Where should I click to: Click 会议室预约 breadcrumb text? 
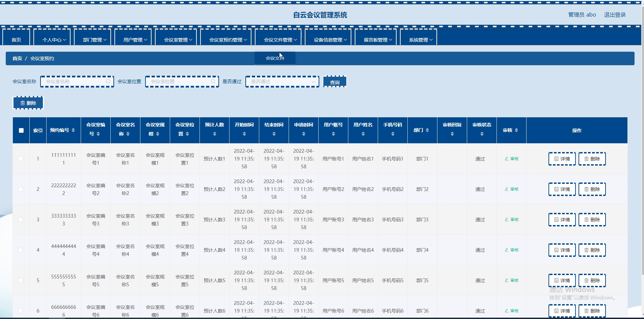[x=42, y=58]
